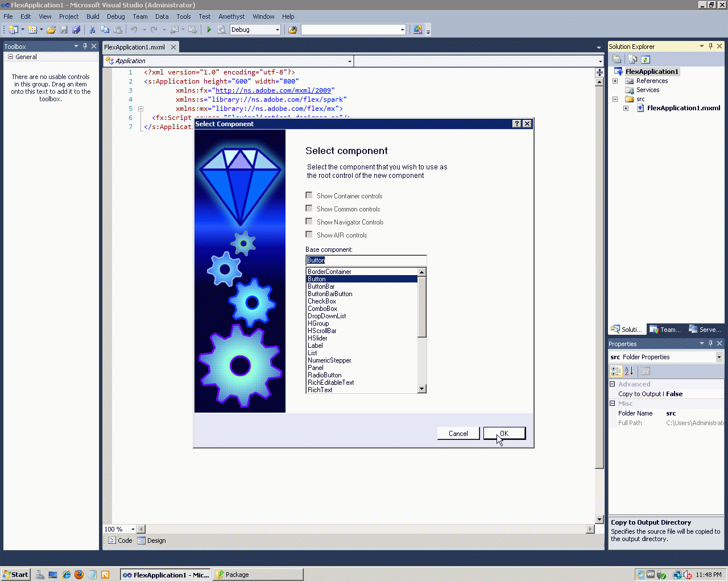Open the Package taskbar button

click(x=258, y=575)
